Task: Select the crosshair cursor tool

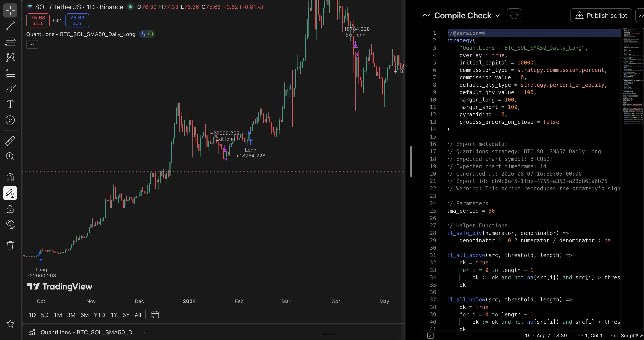Action: pos(10,10)
